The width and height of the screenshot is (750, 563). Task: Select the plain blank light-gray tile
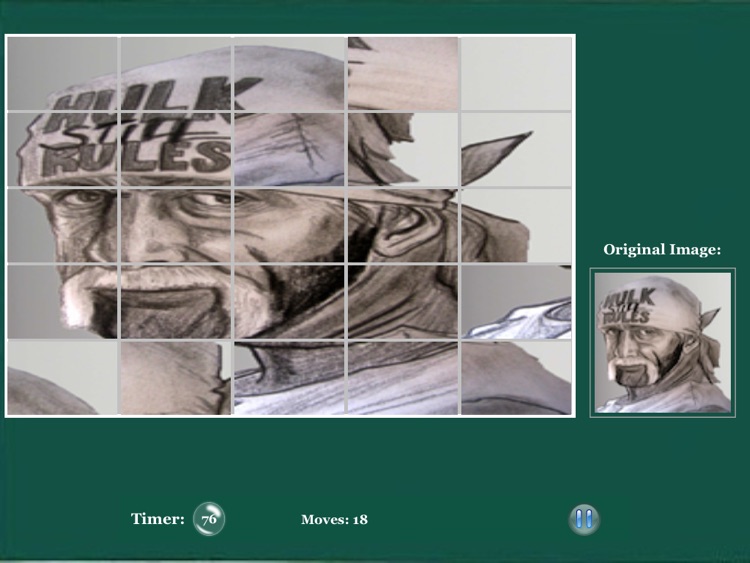pos(516,74)
